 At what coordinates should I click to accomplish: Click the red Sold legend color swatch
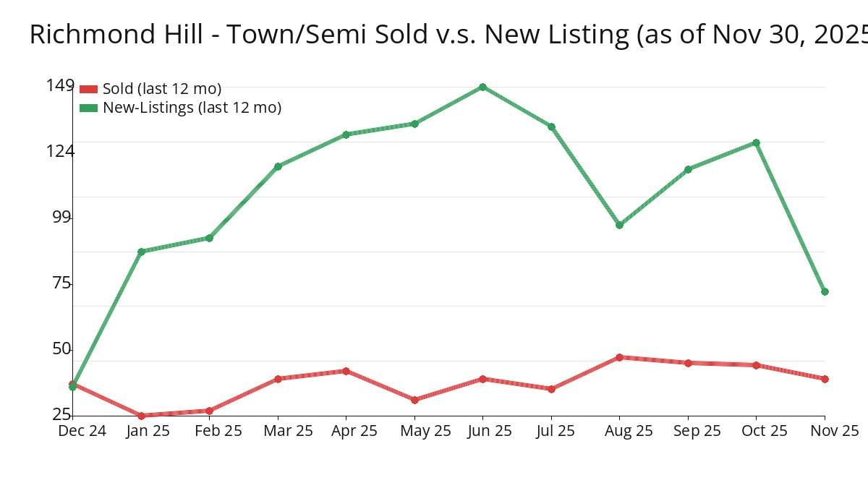[88, 89]
